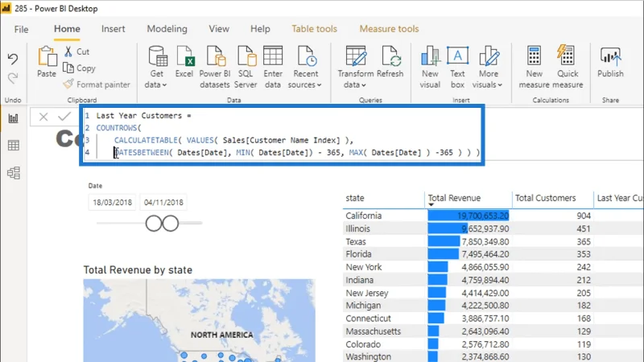Screen dimensions: 644x362
Task: Click the Copy button
Action: tap(79, 68)
